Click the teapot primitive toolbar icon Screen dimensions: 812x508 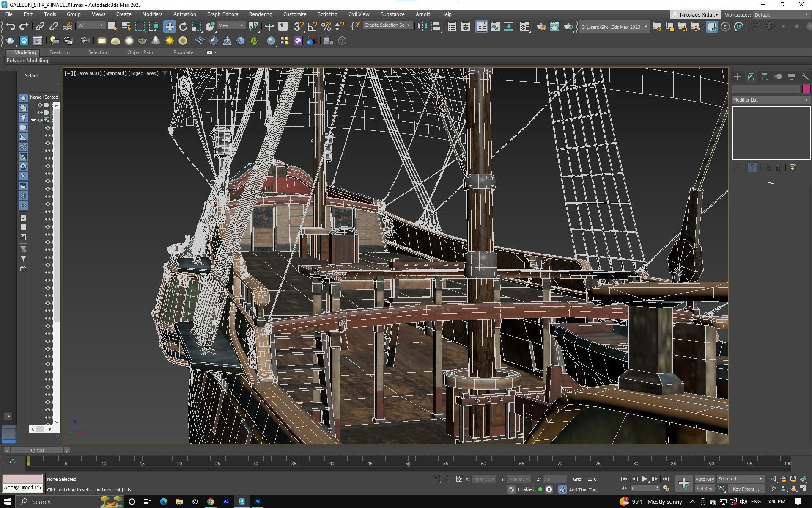tap(142, 41)
